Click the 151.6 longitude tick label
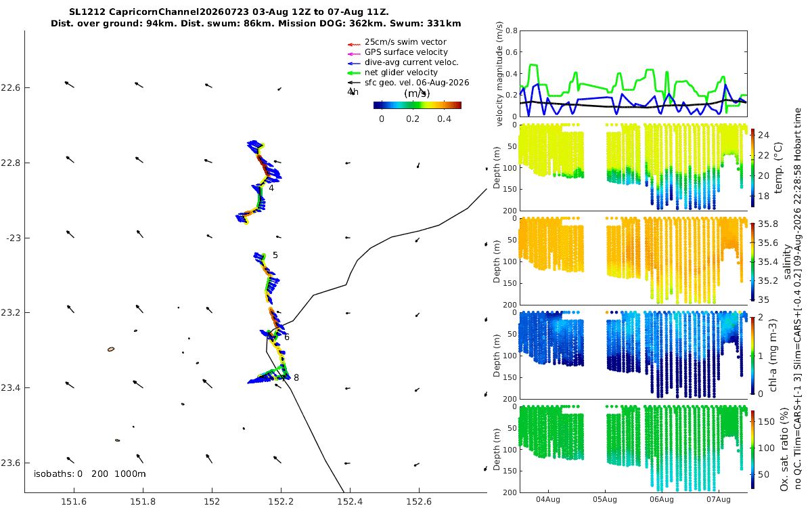Screen dimensions: 812x508 [74, 502]
